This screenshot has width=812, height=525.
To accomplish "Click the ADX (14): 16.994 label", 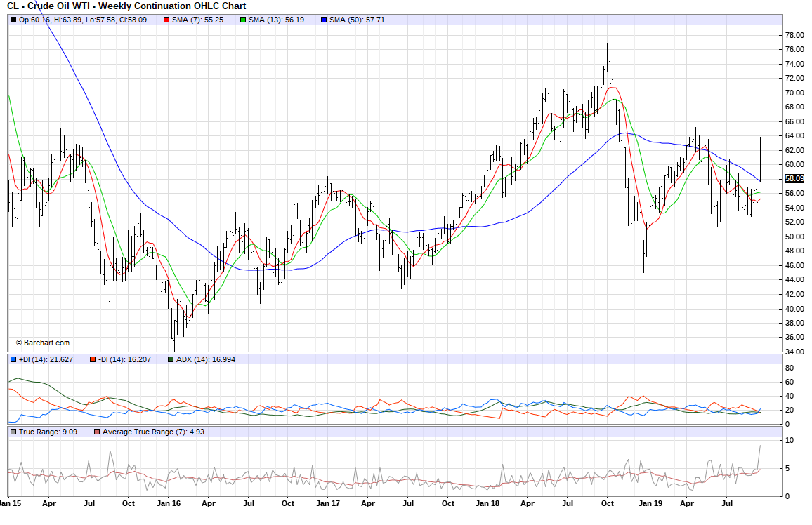I will click(206, 359).
